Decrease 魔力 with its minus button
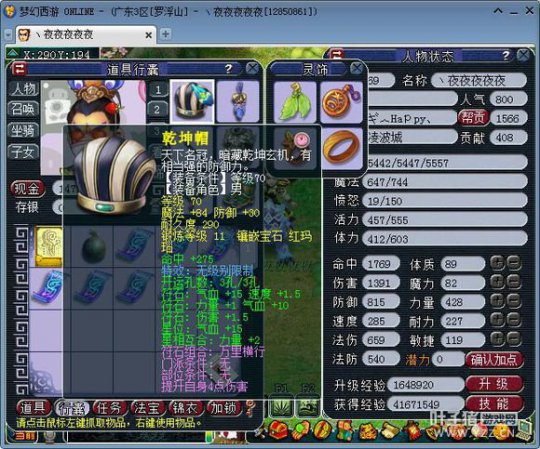This screenshot has height=449, width=540. [513, 283]
